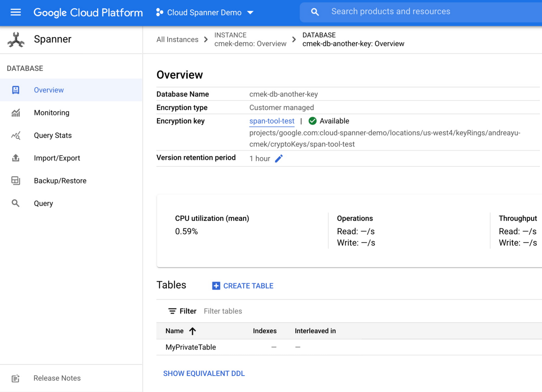Open the Backup/Restore sidebar item
The width and height of the screenshot is (542, 392).
pos(71,181)
